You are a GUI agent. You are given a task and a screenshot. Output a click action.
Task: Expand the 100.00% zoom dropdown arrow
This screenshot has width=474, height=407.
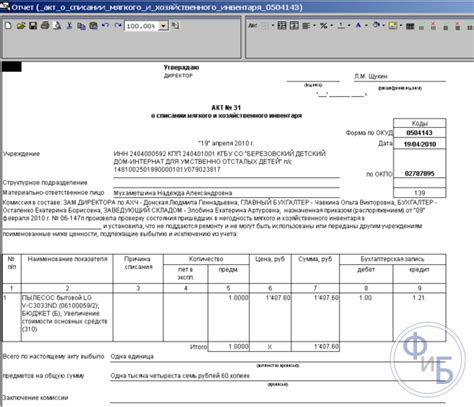164,26
